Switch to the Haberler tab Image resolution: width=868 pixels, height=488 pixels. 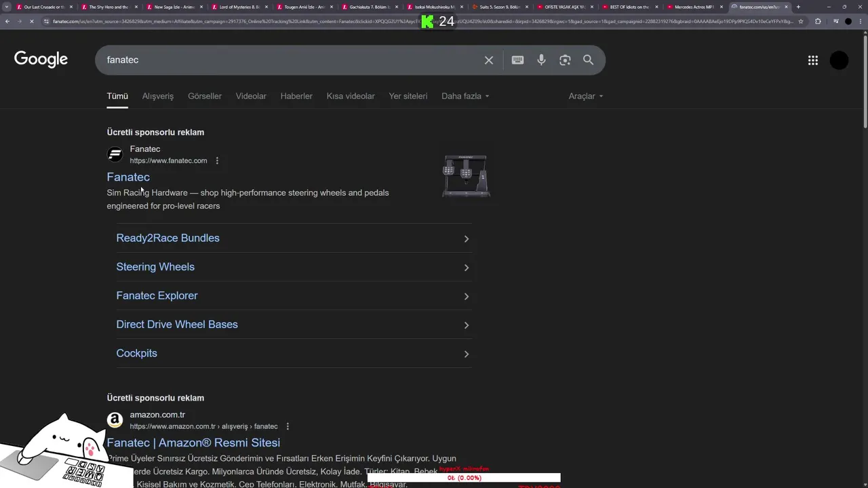(296, 96)
